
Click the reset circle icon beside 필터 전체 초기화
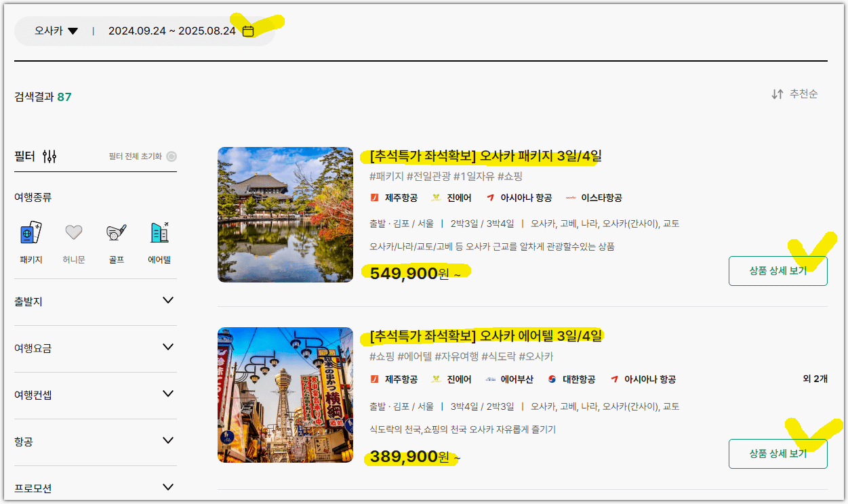172,156
